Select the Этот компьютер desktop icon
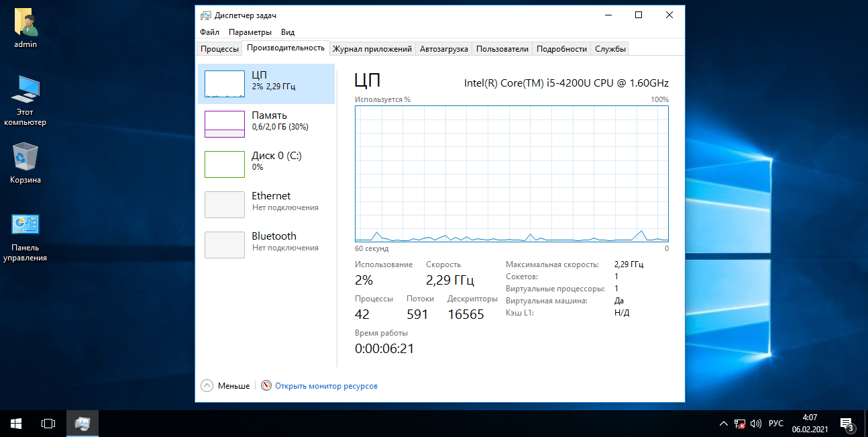The height and width of the screenshot is (437, 868). (25, 101)
